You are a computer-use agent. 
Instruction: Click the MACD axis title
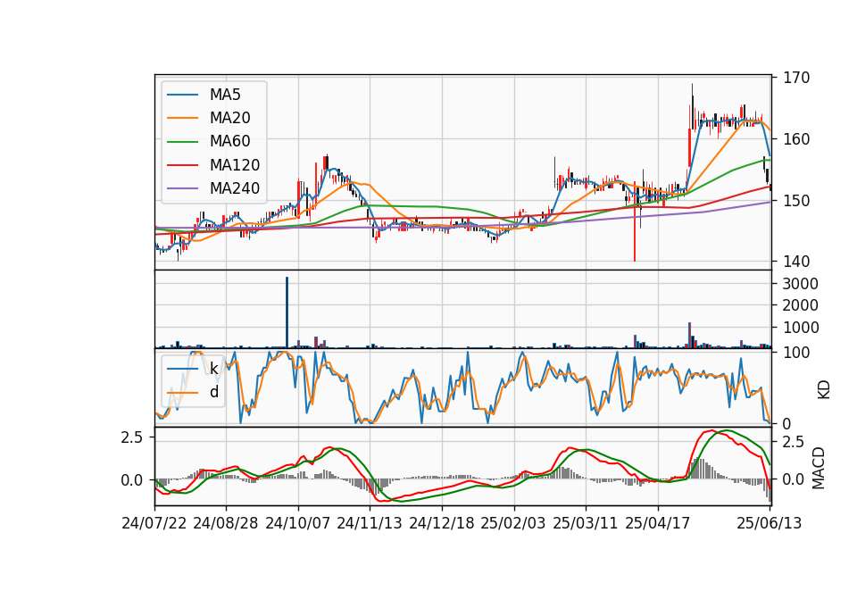click(819, 468)
